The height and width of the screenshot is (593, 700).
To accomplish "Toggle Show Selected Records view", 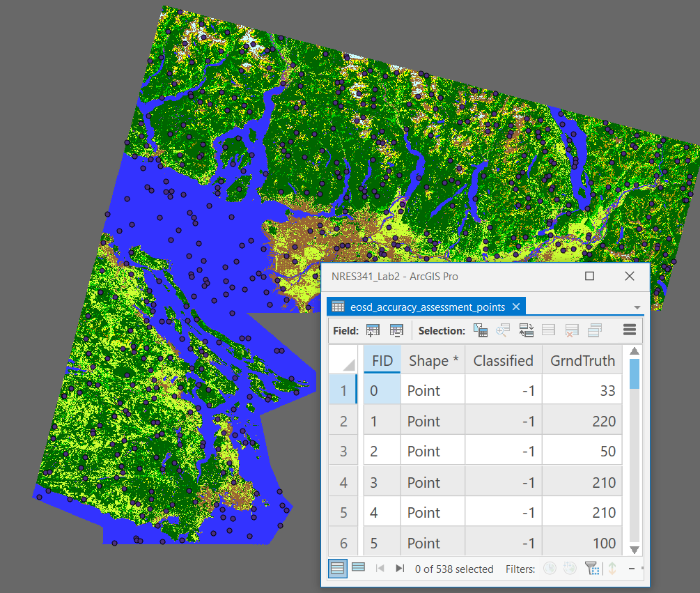I will [x=358, y=568].
